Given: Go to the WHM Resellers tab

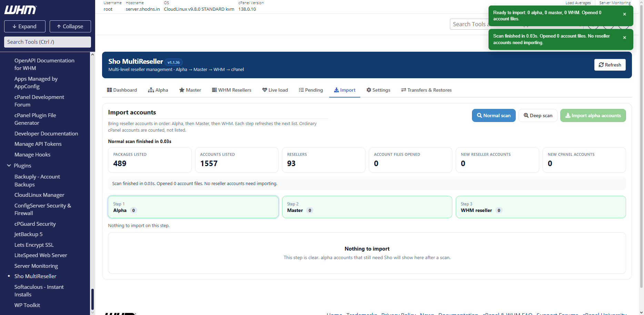Looking at the screenshot, I should 231,90.
